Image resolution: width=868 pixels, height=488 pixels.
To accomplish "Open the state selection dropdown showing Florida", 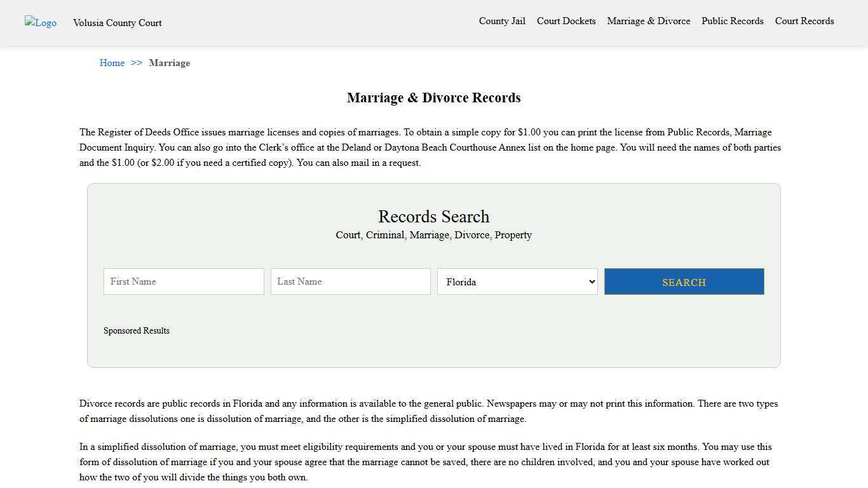I will (517, 281).
